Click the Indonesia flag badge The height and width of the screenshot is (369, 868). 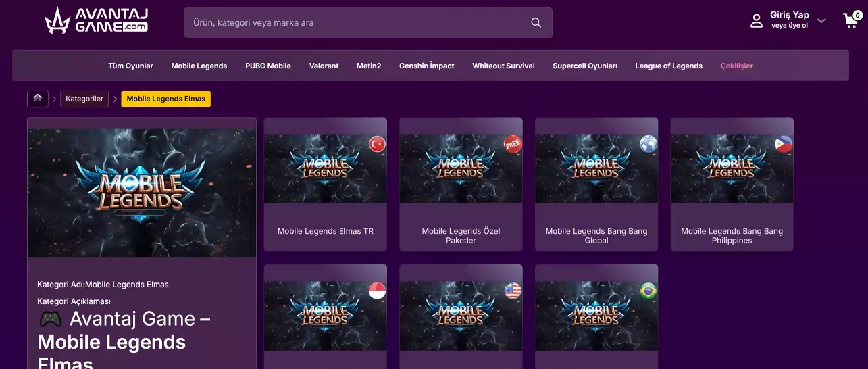377,291
